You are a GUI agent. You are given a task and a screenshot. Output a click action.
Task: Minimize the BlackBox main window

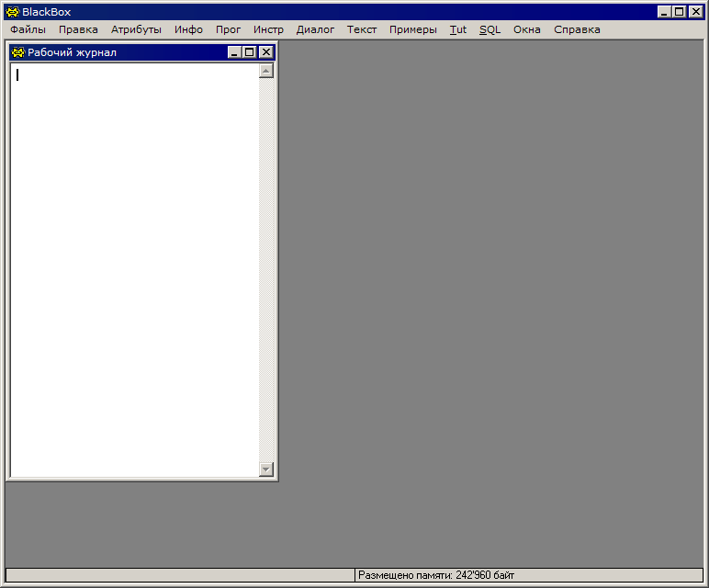[663, 12]
